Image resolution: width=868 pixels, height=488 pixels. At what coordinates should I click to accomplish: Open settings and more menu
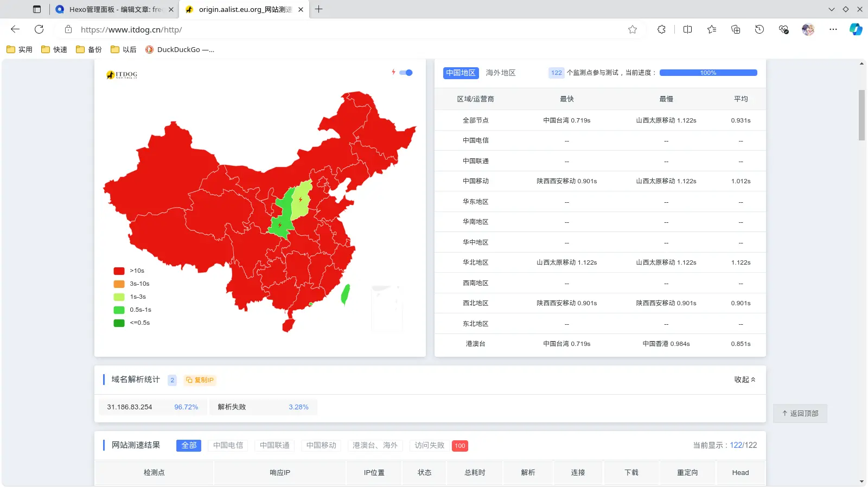[x=833, y=29]
